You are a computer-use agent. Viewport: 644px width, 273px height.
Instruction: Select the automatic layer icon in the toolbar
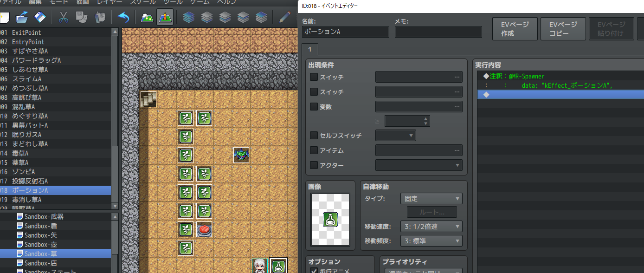(188, 17)
